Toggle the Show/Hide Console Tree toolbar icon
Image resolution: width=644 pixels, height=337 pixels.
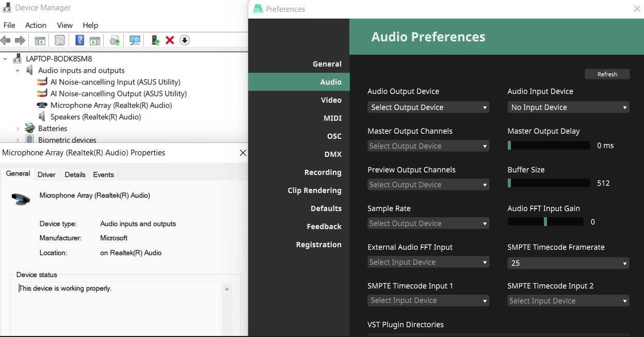[40, 40]
